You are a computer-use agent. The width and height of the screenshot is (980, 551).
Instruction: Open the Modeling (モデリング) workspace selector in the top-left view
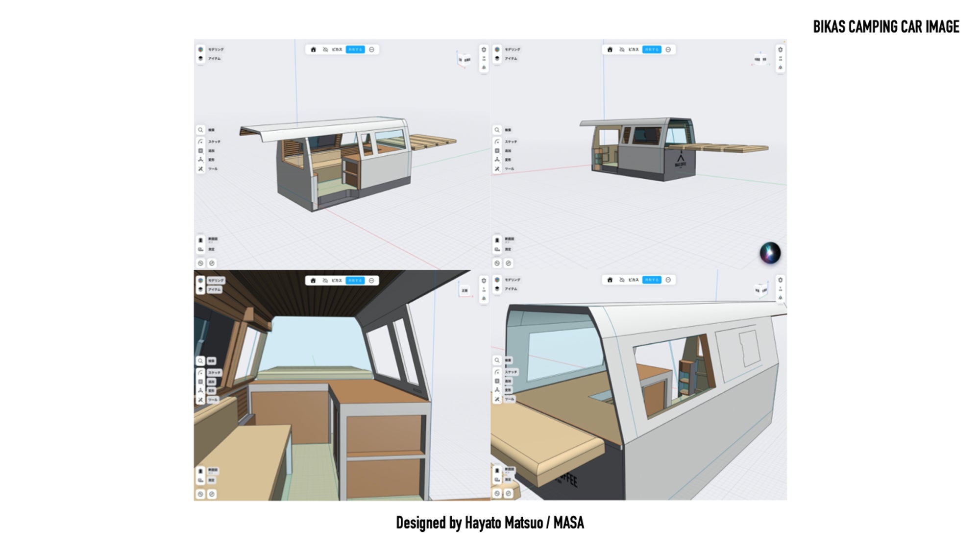click(201, 49)
